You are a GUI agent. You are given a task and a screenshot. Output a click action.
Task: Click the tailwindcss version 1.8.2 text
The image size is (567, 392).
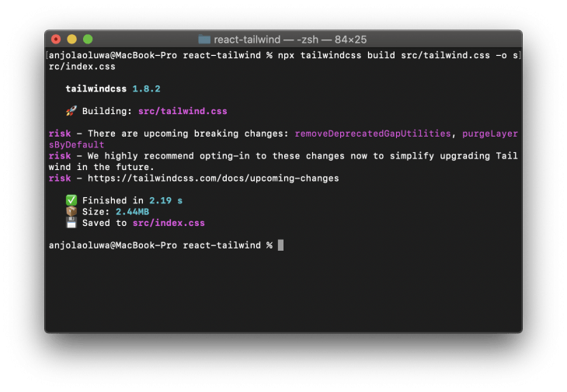147,88
